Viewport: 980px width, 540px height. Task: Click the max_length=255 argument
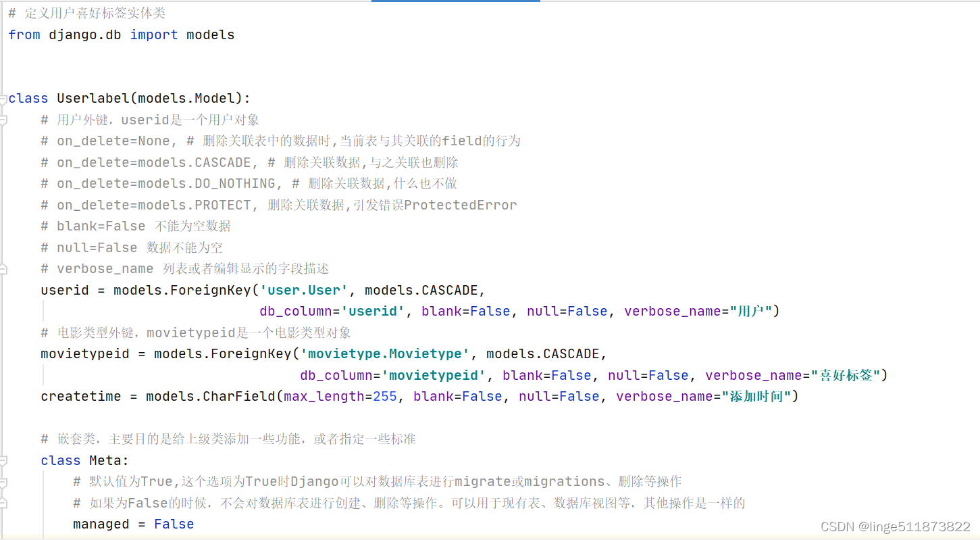coord(340,397)
